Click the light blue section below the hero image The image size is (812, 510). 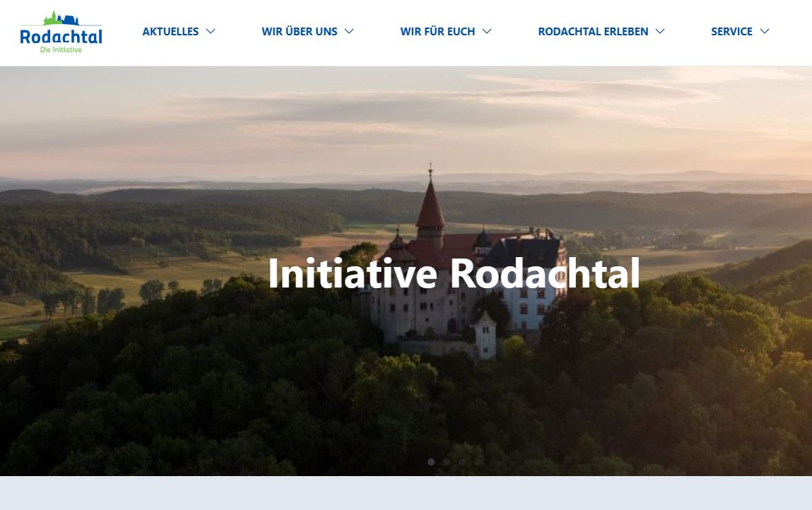[406, 493]
